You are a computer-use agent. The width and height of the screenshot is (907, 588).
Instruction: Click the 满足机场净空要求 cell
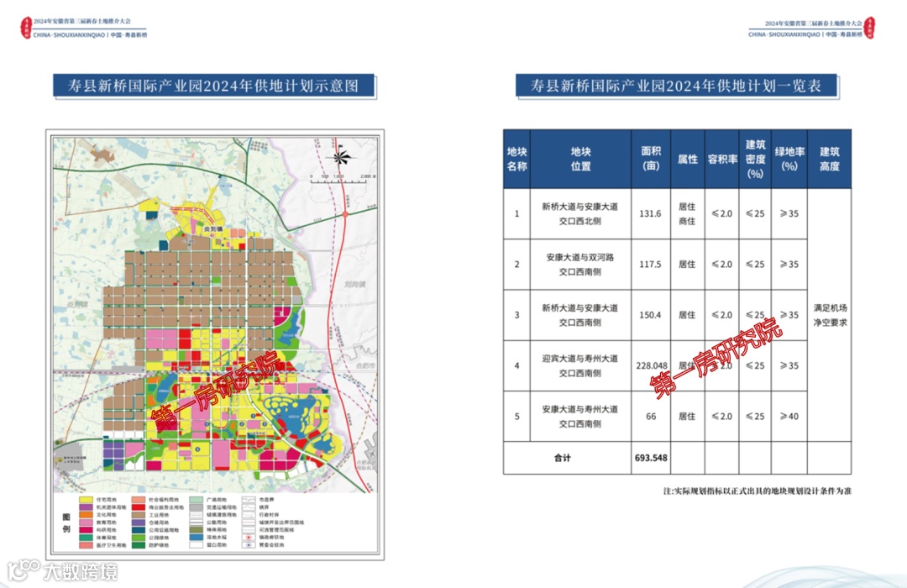830,315
